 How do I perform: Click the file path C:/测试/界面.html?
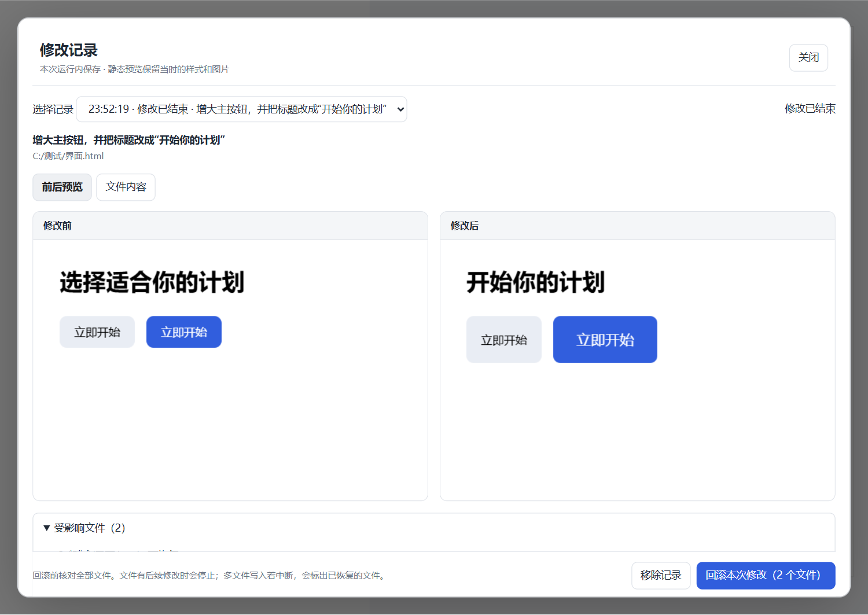(x=68, y=156)
